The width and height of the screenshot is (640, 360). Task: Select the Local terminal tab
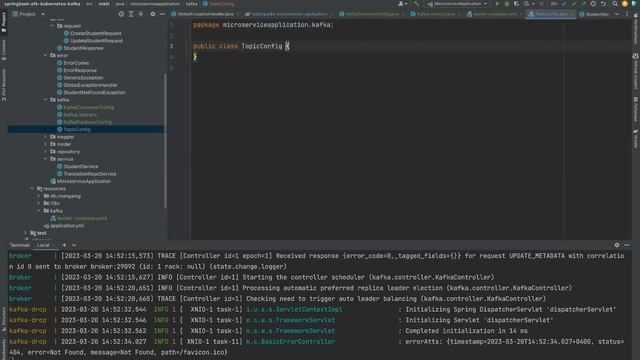[43, 245]
